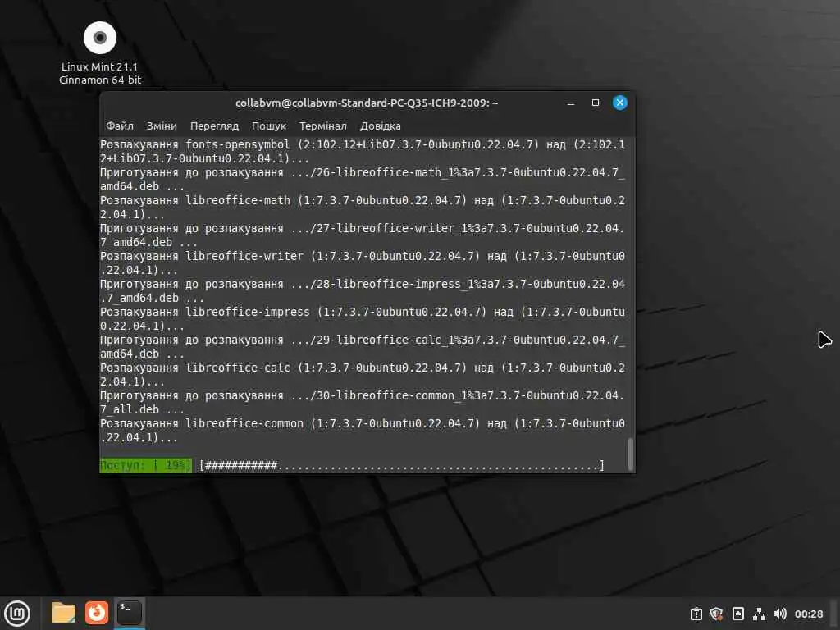Viewport: 840px width, 630px height.
Task: Open the Файл menu
Action: point(120,126)
